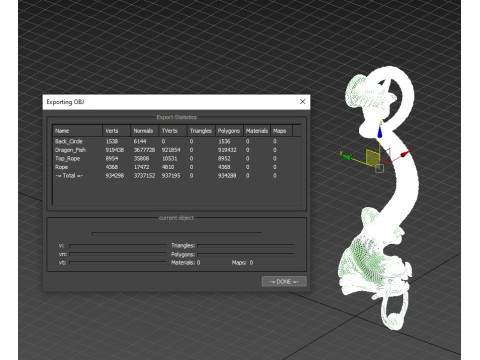Click the Normals column header
This screenshot has height=360, width=480.
tap(145, 131)
